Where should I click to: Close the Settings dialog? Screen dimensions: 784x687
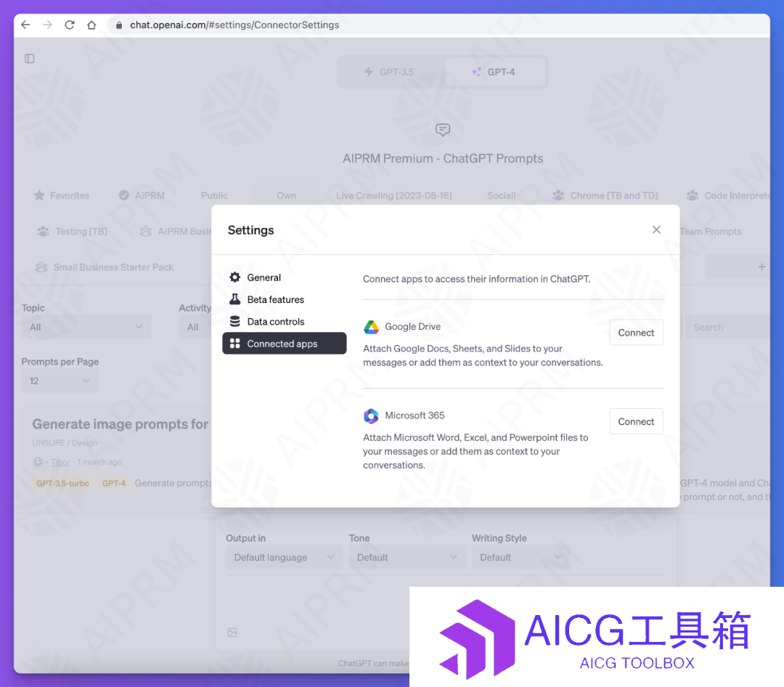656,229
